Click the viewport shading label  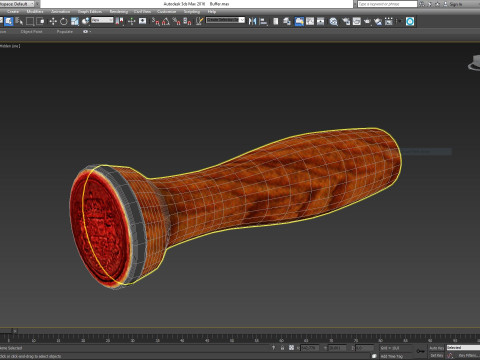pos(10,46)
